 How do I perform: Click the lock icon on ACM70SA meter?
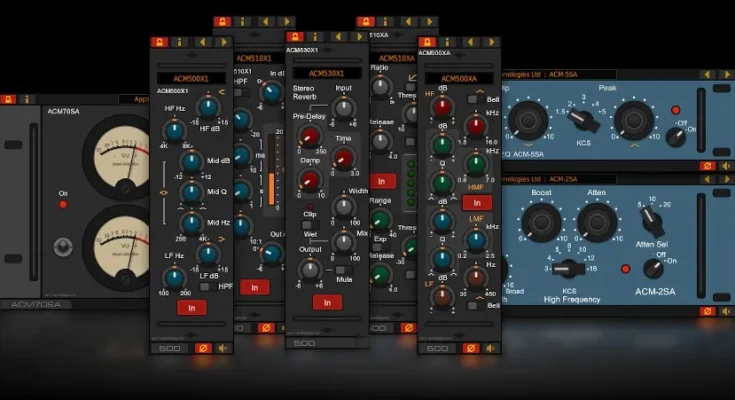8,99
